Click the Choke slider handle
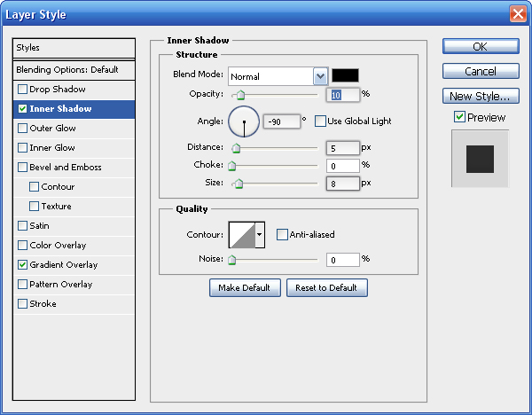This screenshot has height=415, width=532. 232,166
